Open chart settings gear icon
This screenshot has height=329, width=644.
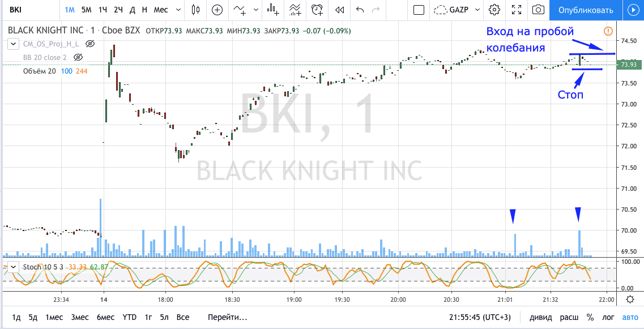495,10
